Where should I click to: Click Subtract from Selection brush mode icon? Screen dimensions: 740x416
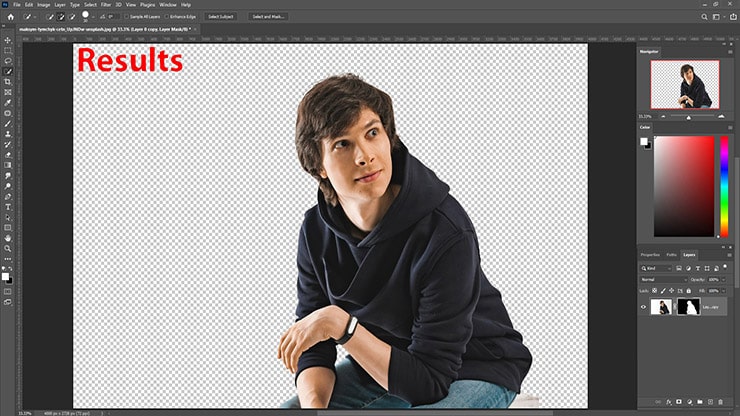coord(72,17)
